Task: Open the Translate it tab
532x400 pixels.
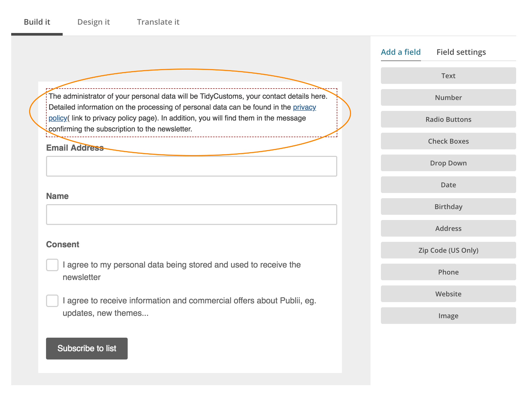Action: [158, 22]
